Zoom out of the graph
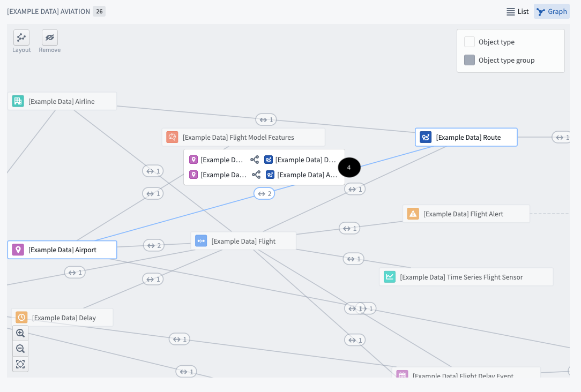This screenshot has height=392, width=581. click(x=20, y=349)
